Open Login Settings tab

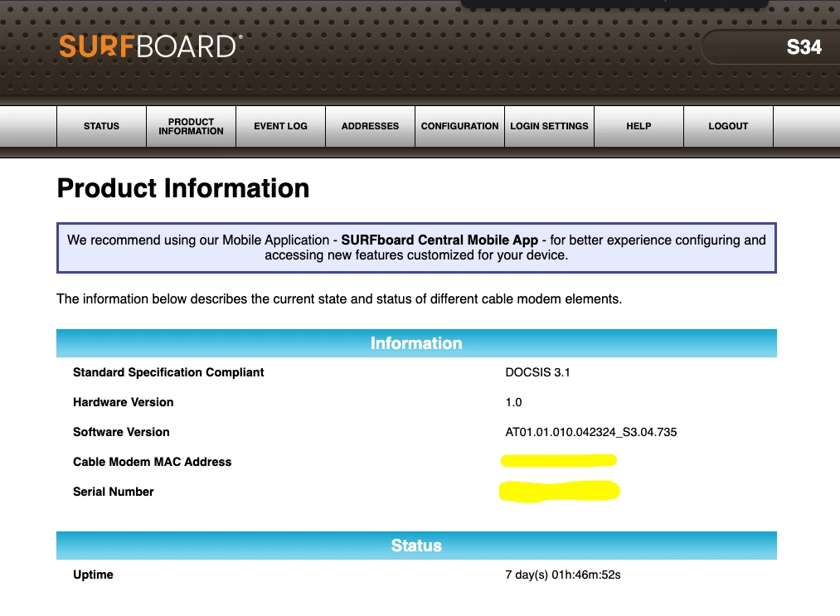point(549,126)
